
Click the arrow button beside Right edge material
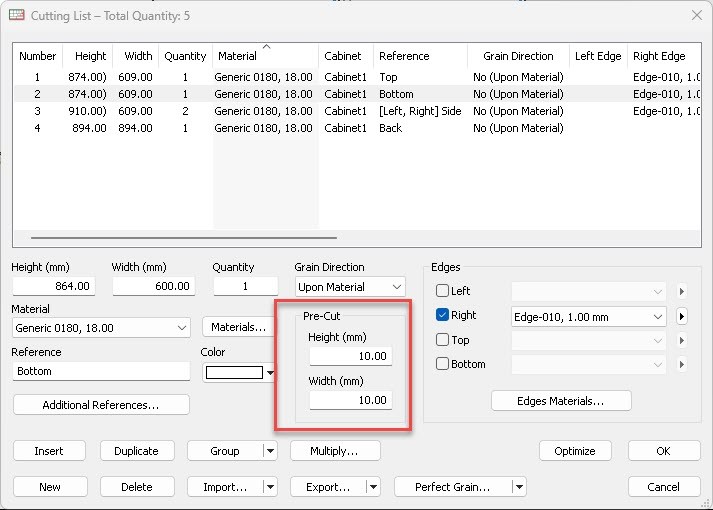[x=682, y=316]
